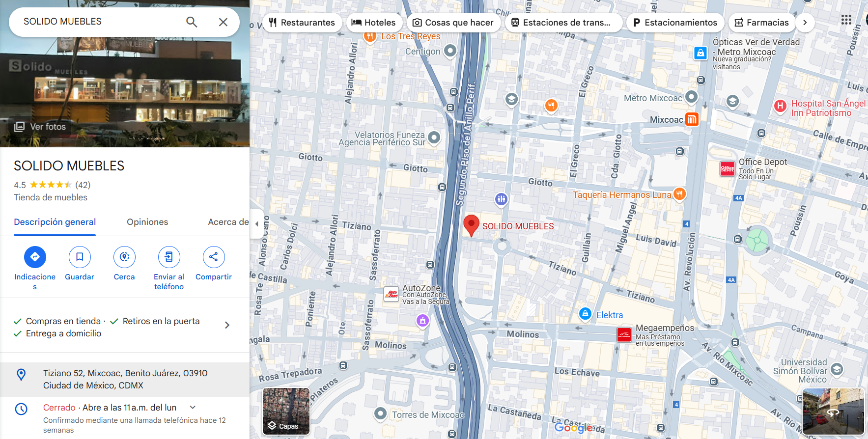Viewport: 868px width, 439px height.
Task: Click the Indicaciones directions icon
Action: point(35,257)
